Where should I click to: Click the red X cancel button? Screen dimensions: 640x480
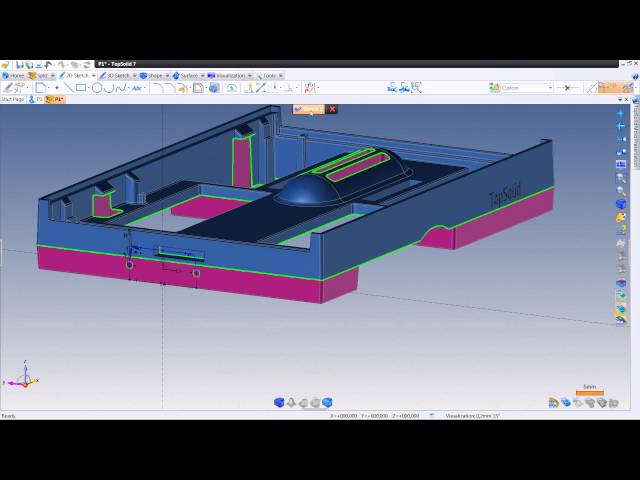pos(332,109)
